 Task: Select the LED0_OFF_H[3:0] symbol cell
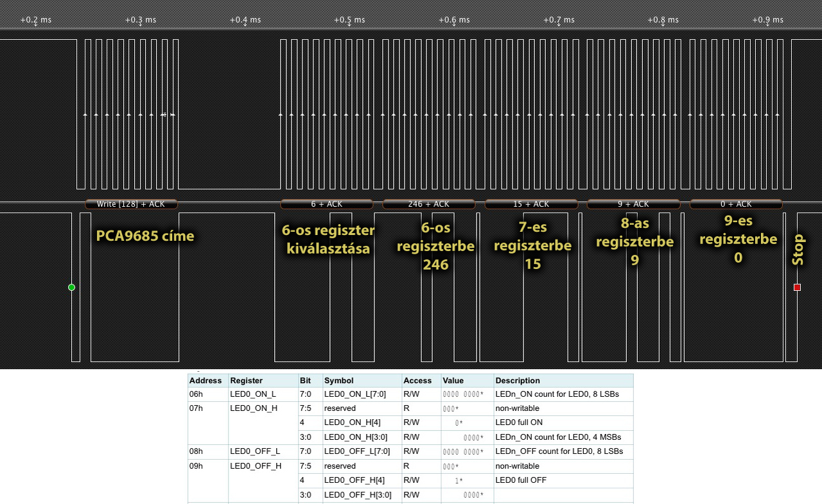coord(362,494)
